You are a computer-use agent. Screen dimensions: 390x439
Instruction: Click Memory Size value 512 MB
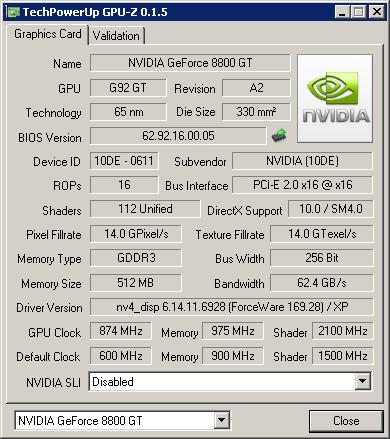click(x=136, y=283)
